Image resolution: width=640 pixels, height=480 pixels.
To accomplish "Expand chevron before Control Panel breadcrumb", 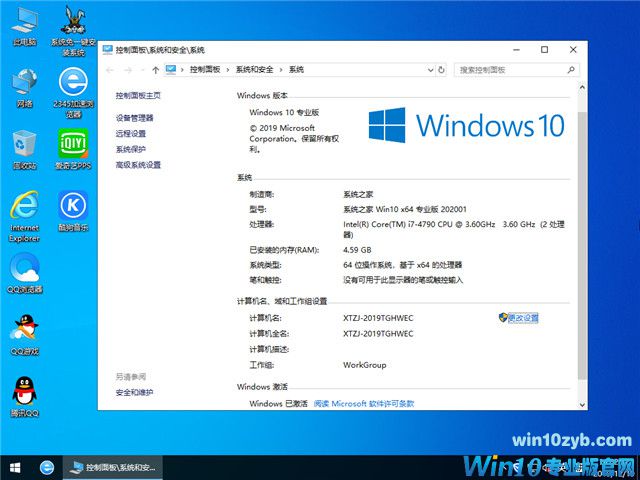I will pos(182,70).
